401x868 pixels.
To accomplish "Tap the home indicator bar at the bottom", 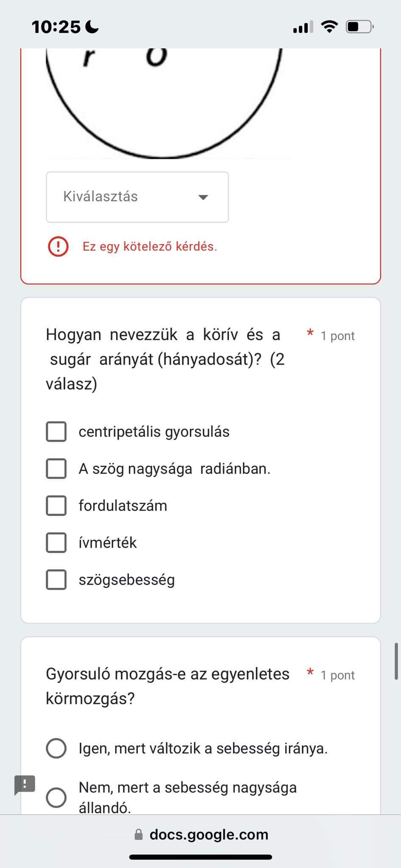I will tap(200, 857).
